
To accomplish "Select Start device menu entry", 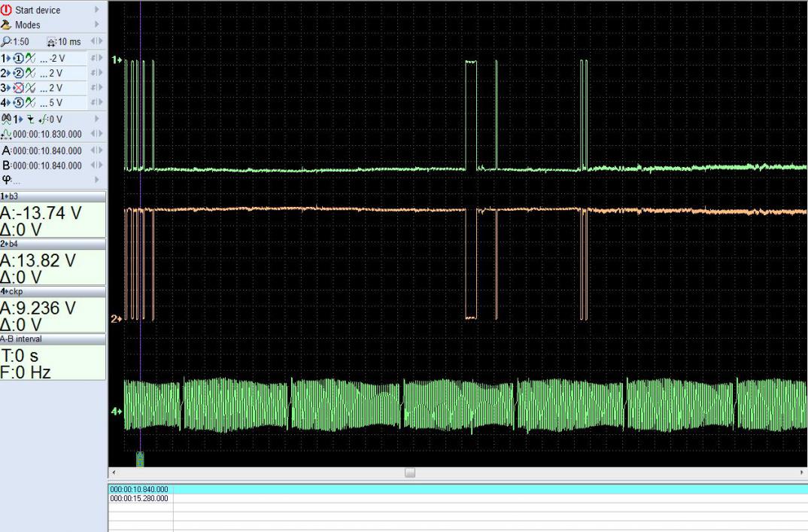I will coord(38,10).
